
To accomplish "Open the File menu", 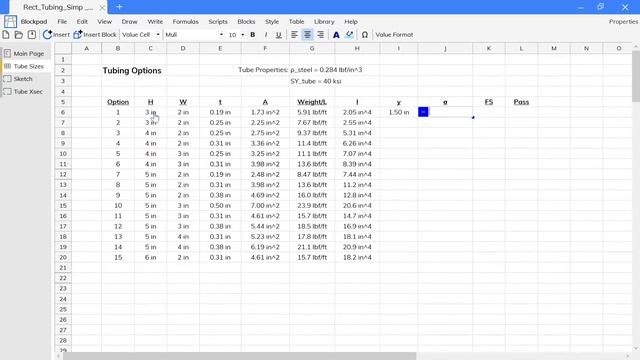I will tap(62, 22).
